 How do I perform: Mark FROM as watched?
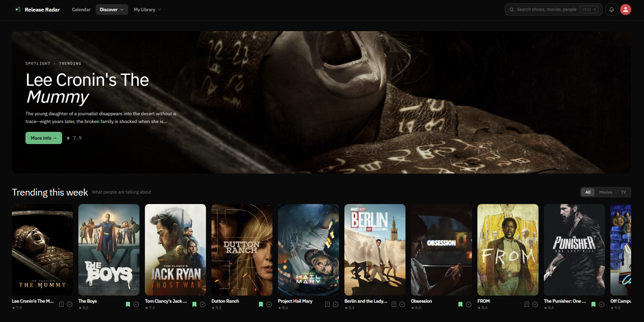click(x=535, y=304)
